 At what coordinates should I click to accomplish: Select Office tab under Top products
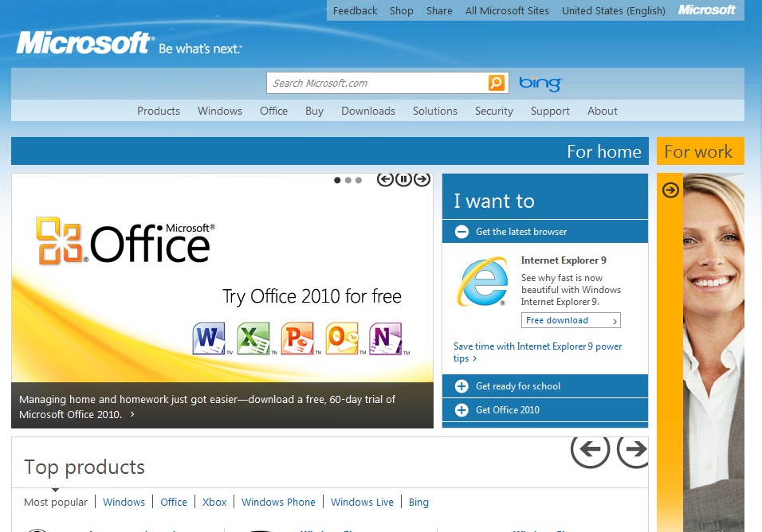click(x=174, y=502)
